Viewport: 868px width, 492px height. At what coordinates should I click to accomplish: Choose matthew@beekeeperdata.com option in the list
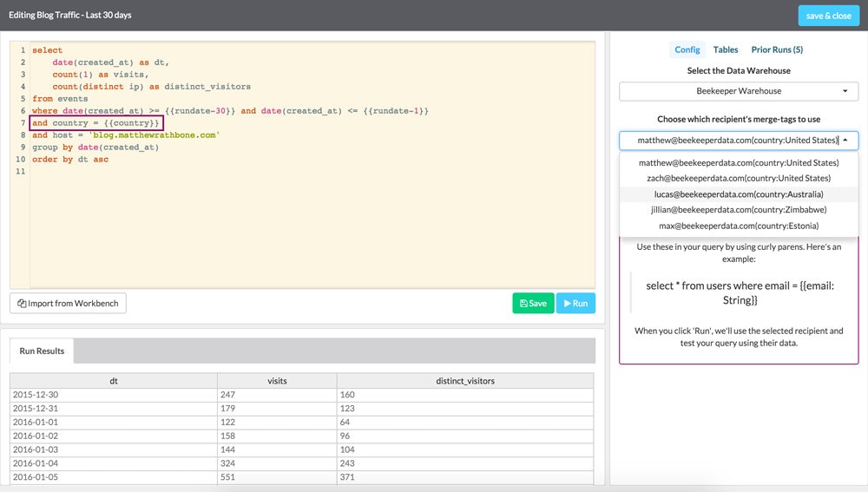point(739,163)
